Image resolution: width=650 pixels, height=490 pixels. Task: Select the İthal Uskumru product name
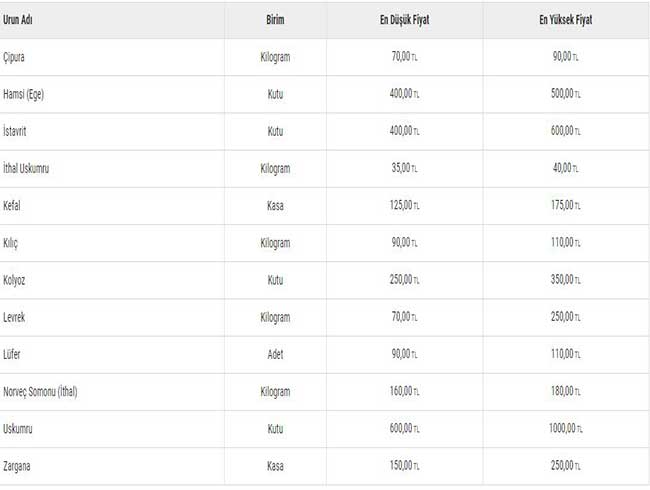click(x=34, y=169)
